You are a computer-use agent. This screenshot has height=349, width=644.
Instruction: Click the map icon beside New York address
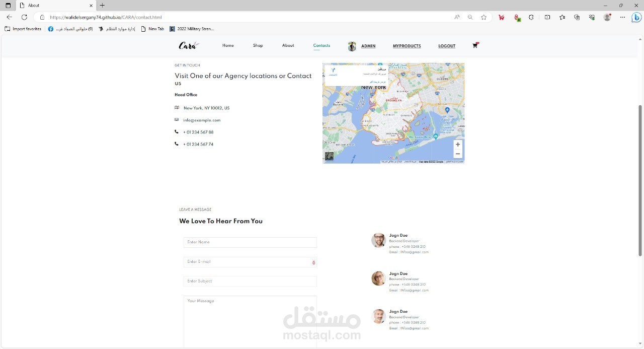pyautogui.click(x=177, y=108)
